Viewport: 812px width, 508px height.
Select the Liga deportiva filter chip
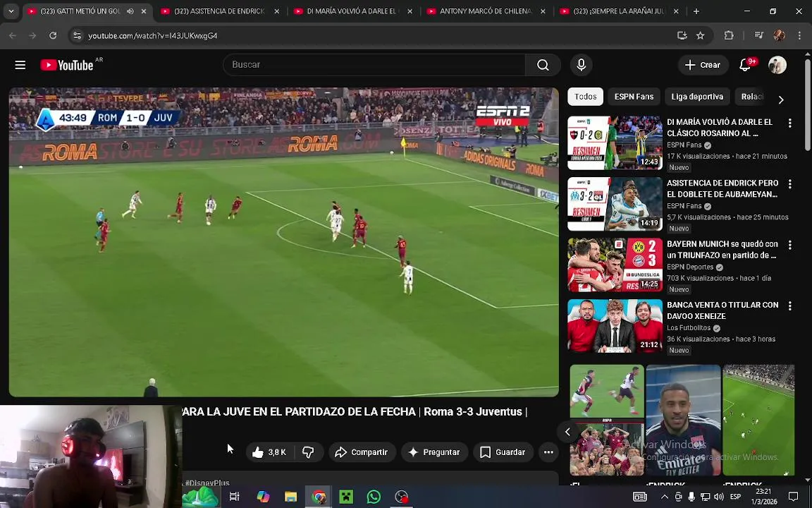(x=697, y=97)
